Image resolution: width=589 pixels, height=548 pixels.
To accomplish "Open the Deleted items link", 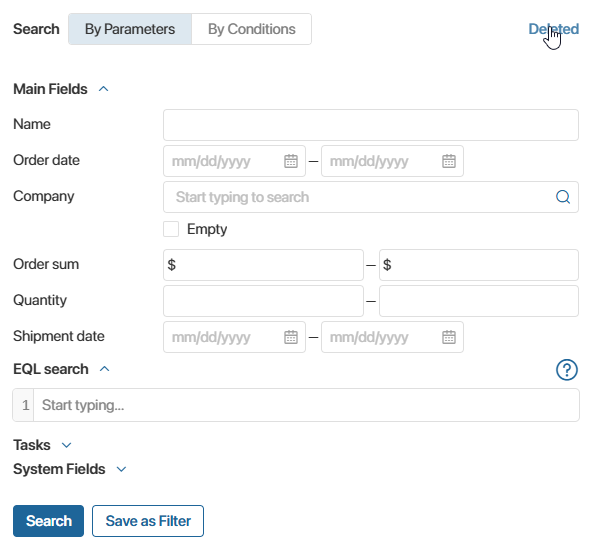I will coord(554,29).
